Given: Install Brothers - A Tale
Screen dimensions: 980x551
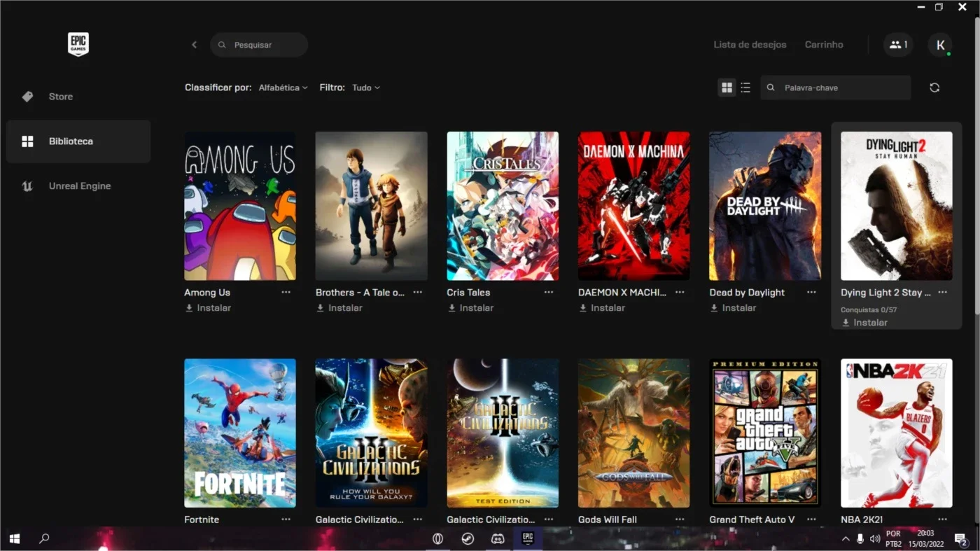Looking at the screenshot, I should (339, 308).
